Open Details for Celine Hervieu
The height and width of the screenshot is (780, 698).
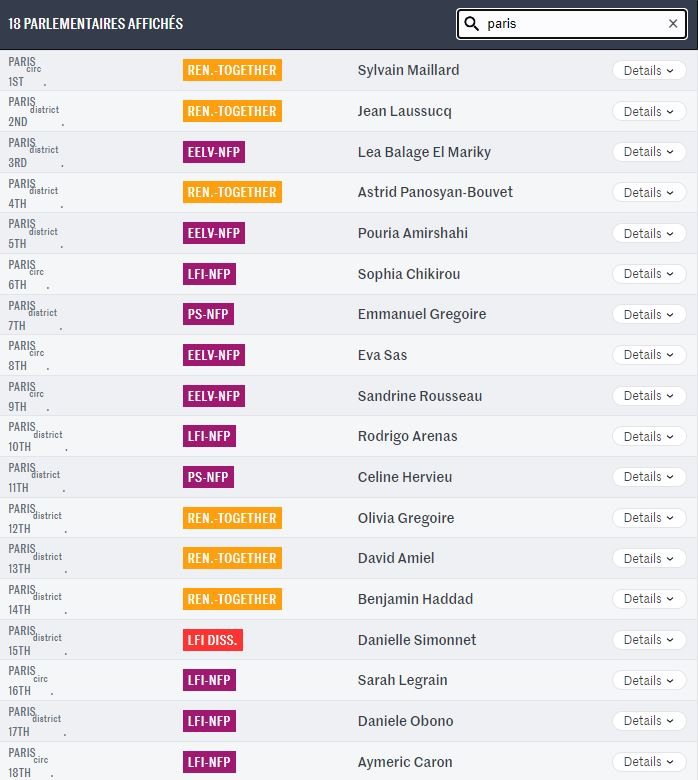coord(649,477)
